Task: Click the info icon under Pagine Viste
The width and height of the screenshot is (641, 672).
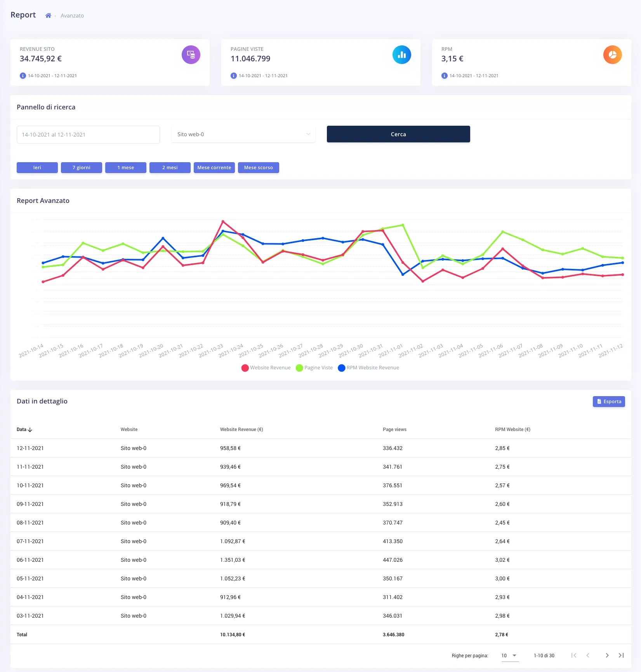Action: pos(234,76)
